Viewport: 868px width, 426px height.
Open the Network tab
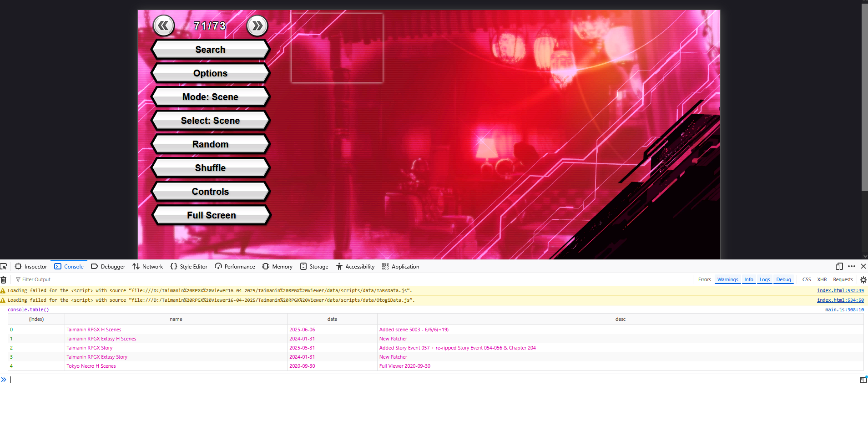[x=148, y=267]
